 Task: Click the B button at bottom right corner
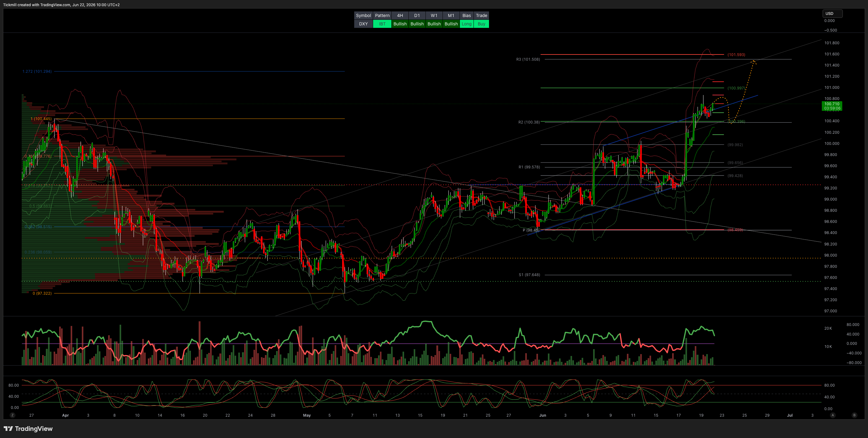(854, 415)
